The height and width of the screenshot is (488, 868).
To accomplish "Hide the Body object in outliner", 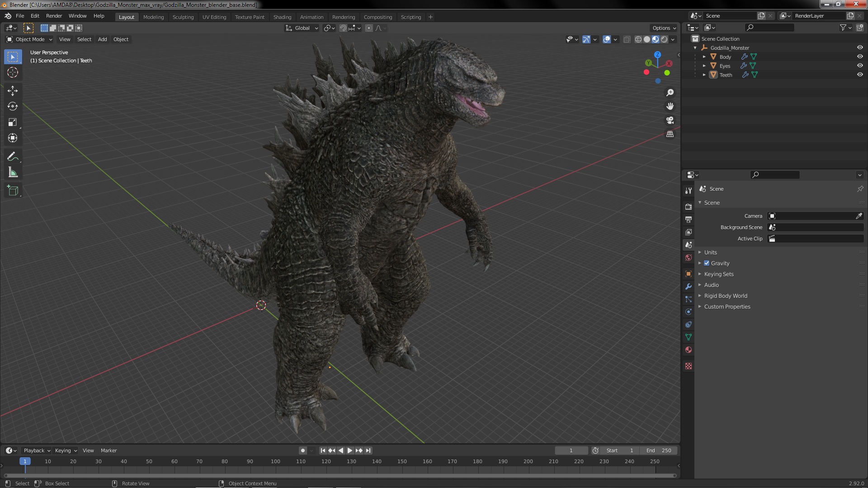I will pos(859,56).
